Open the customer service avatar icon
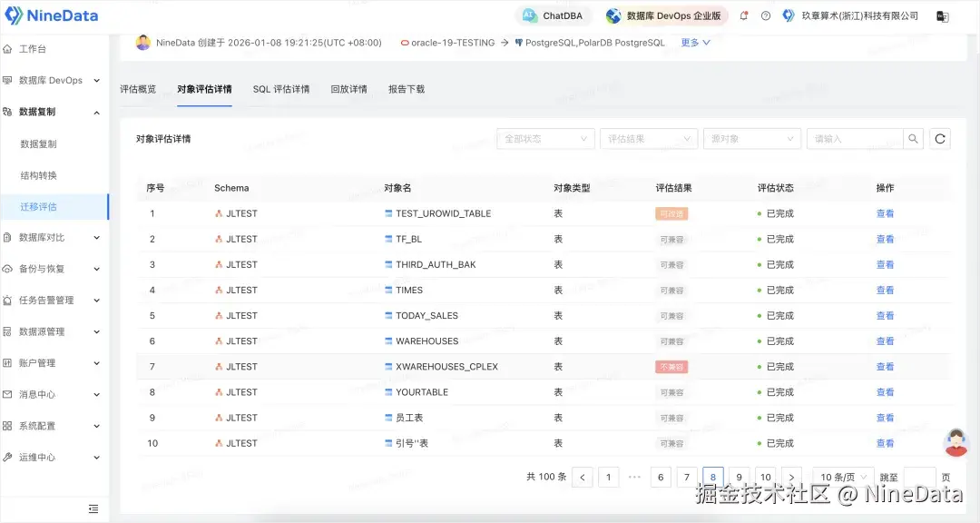The width and height of the screenshot is (980, 523). click(955, 442)
